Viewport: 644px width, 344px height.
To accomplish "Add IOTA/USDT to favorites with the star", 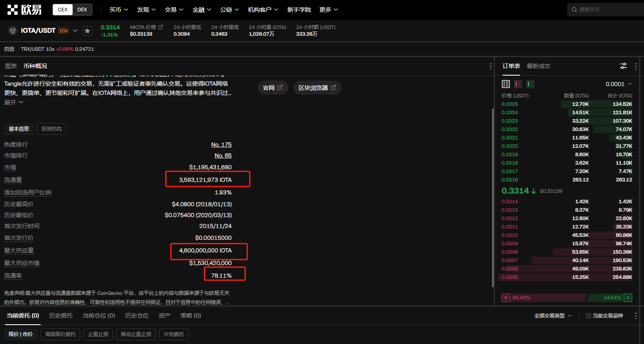I will tap(87, 31).
